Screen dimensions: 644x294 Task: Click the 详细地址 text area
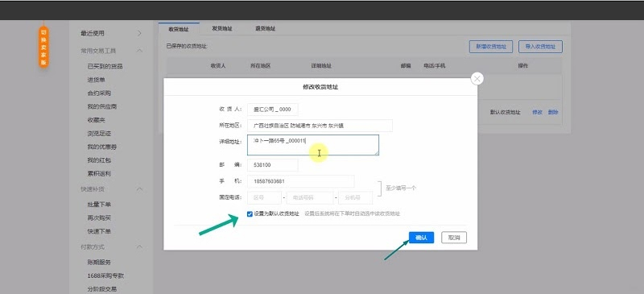tap(313, 145)
